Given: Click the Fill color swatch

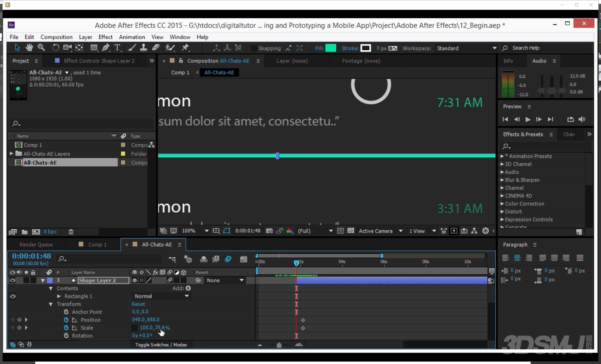Looking at the screenshot, I should (x=331, y=48).
